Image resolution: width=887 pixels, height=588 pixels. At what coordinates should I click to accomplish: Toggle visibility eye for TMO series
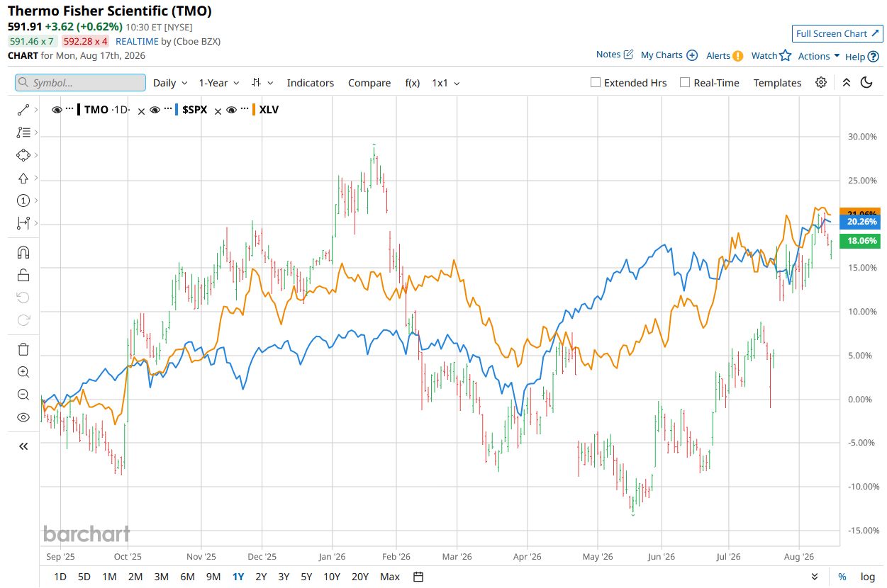tap(57, 110)
